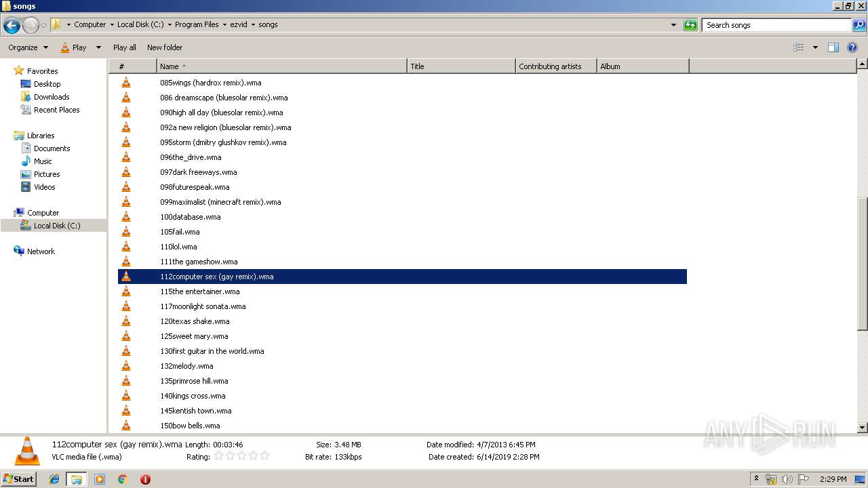This screenshot has height=488, width=868.
Task: Click Program Files in the breadcrumb
Action: coord(197,24)
